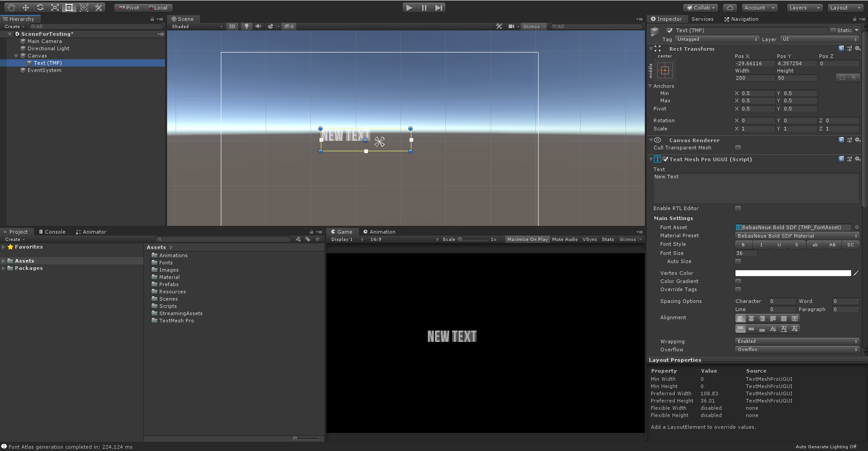Switch to the Services tab
The image size is (868, 451).
[702, 19]
